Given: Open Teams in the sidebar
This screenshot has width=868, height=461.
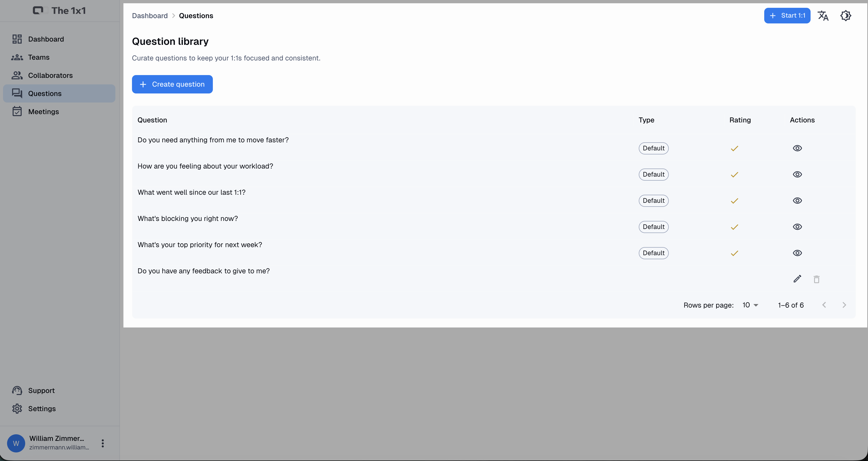Looking at the screenshot, I should pos(39,57).
